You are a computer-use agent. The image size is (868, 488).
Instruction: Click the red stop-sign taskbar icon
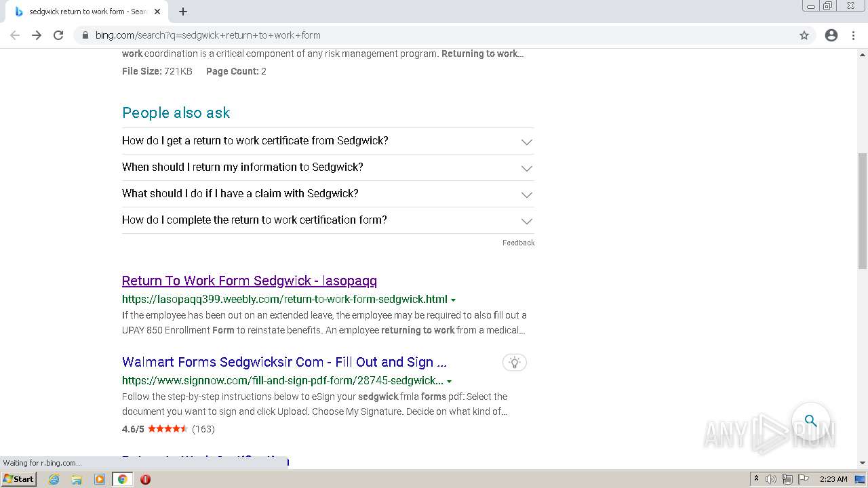(145, 479)
